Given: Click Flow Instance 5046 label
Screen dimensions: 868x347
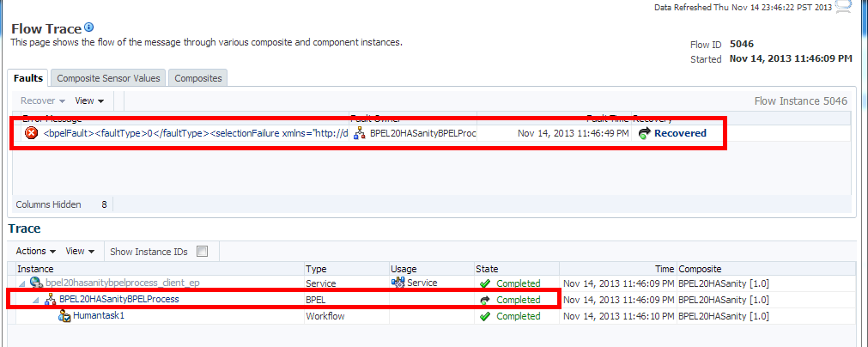Looking at the screenshot, I should (800, 101).
